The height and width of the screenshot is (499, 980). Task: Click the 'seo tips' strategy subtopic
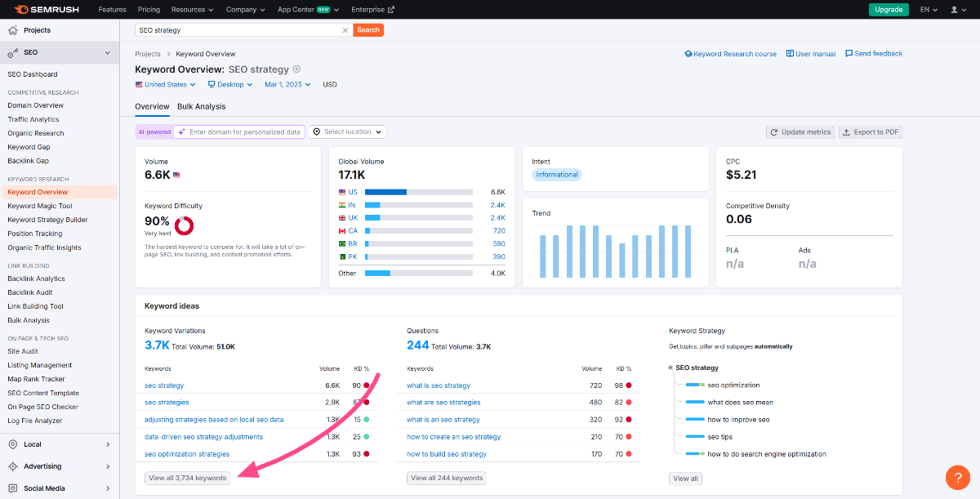coord(720,437)
